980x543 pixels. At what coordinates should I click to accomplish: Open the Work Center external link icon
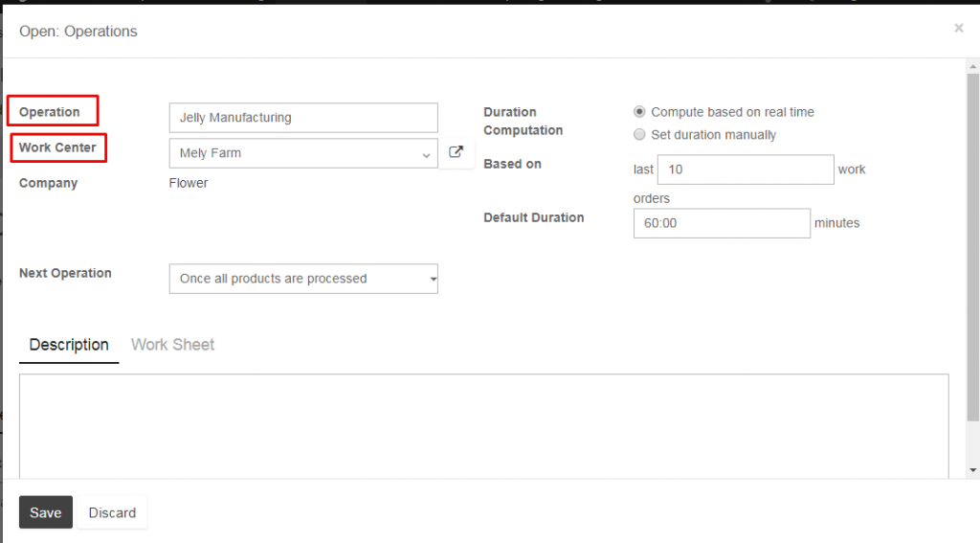(x=456, y=152)
